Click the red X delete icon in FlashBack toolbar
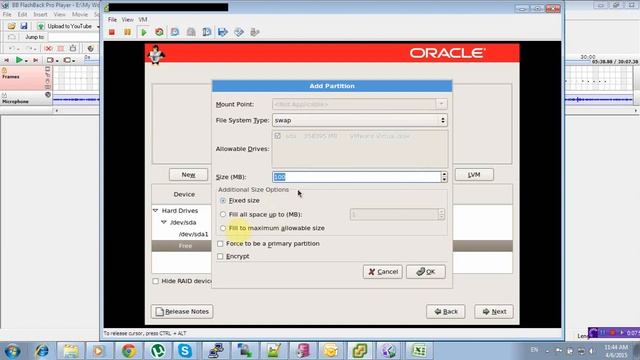 tap(48, 49)
